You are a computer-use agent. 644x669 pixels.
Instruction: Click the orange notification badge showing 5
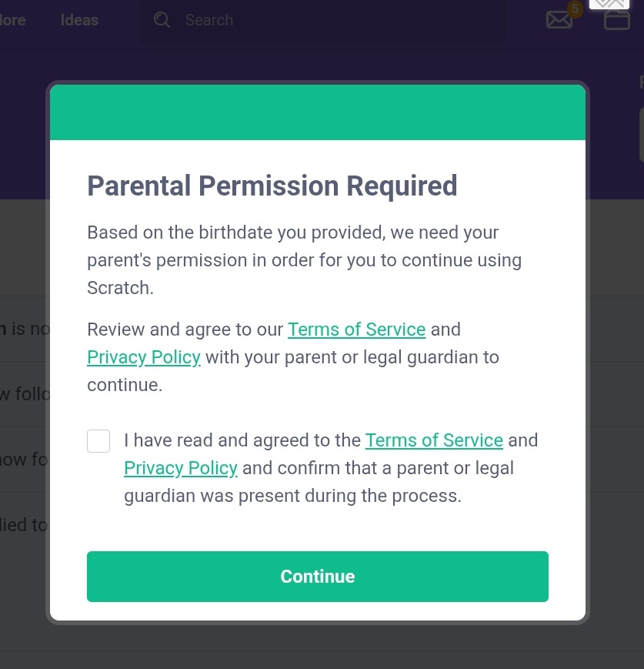pyautogui.click(x=574, y=9)
